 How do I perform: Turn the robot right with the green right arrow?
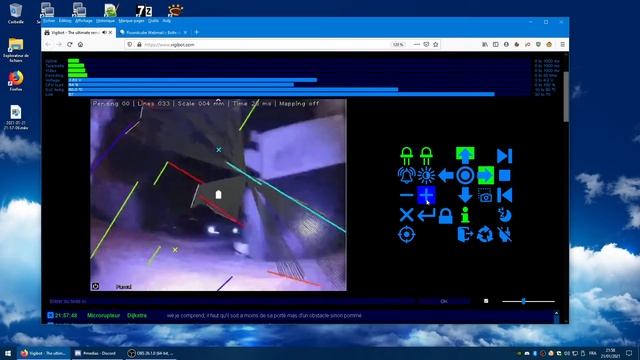pos(485,176)
